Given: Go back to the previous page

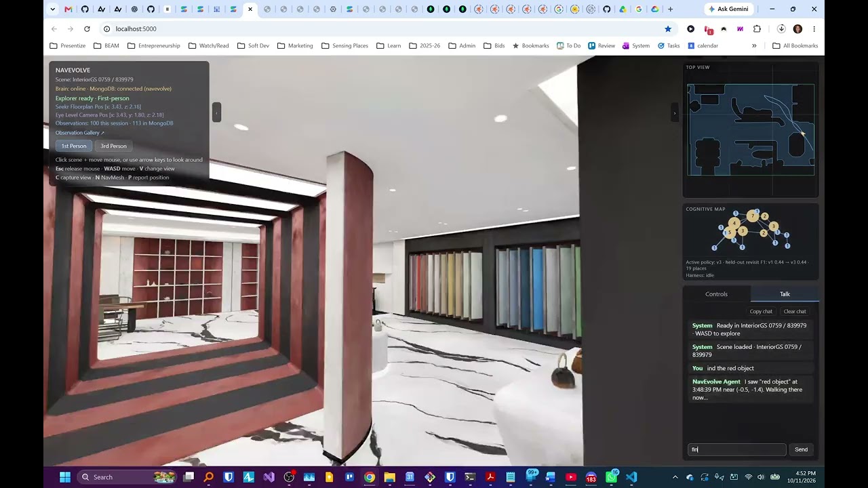Looking at the screenshot, I should point(54,29).
